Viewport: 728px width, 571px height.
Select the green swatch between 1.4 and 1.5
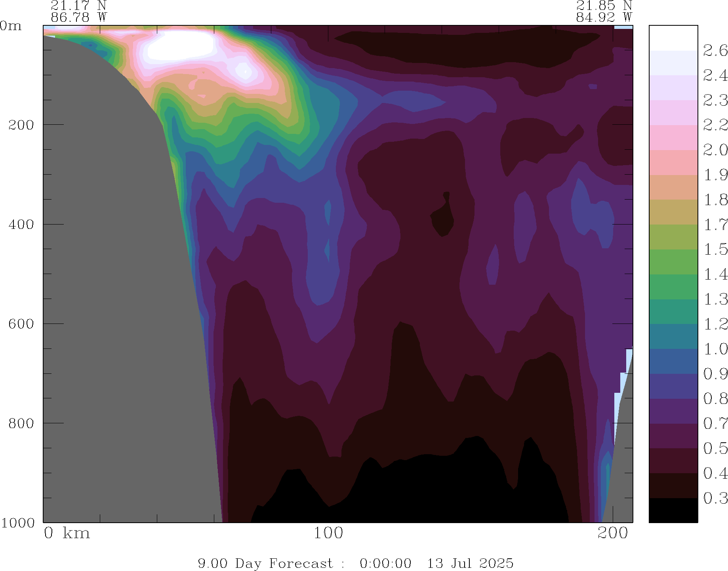tap(673, 262)
